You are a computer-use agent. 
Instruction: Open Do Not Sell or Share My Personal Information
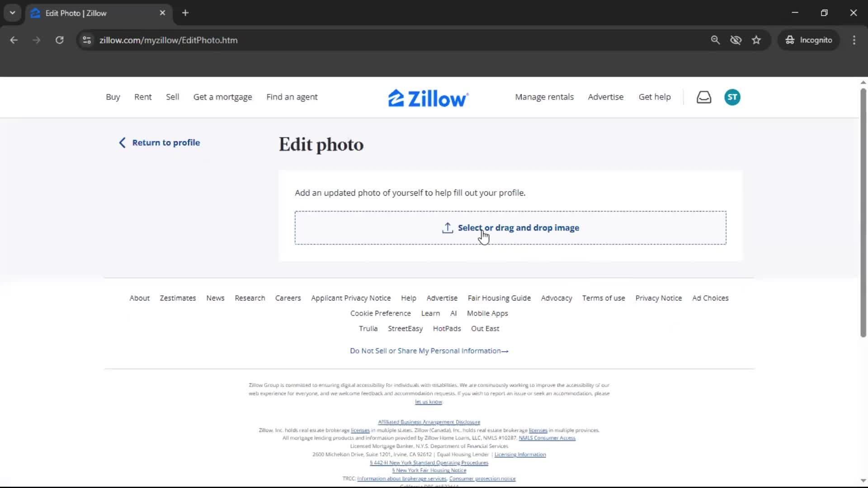click(x=429, y=351)
